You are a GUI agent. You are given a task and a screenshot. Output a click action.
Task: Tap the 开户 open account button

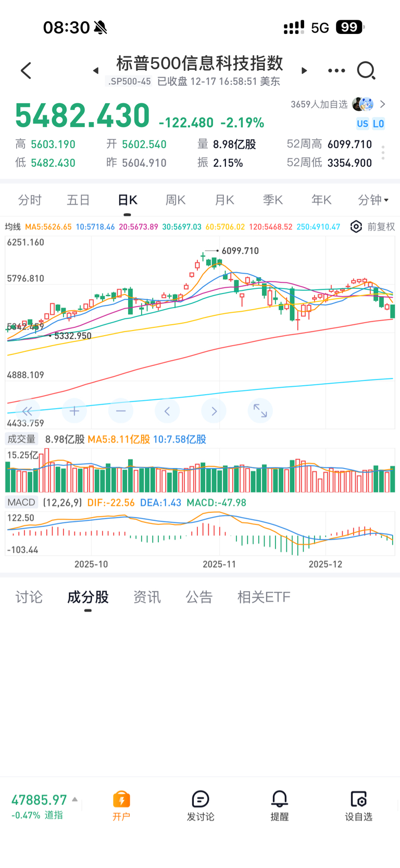(121, 805)
